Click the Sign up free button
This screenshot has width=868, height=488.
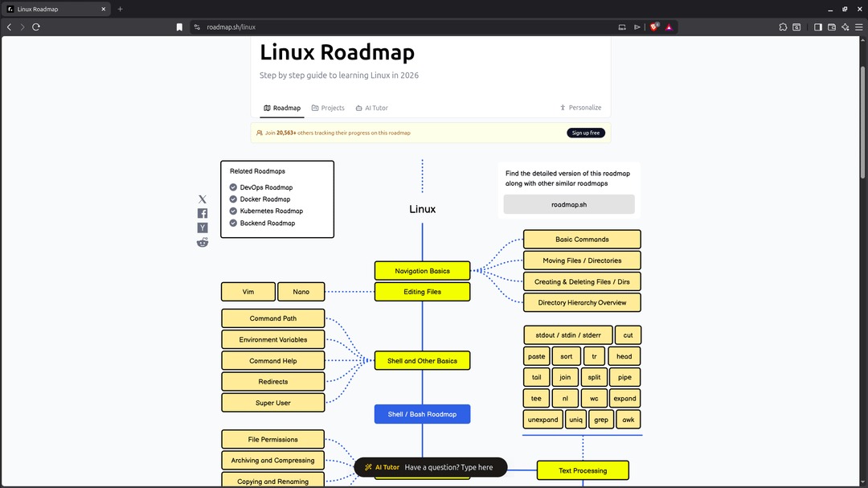click(586, 133)
